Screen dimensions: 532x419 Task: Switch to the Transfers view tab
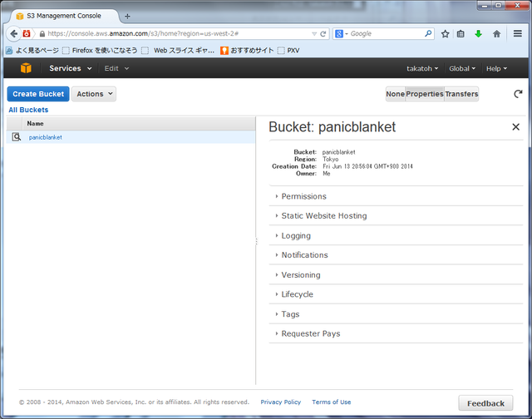point(461,94)
